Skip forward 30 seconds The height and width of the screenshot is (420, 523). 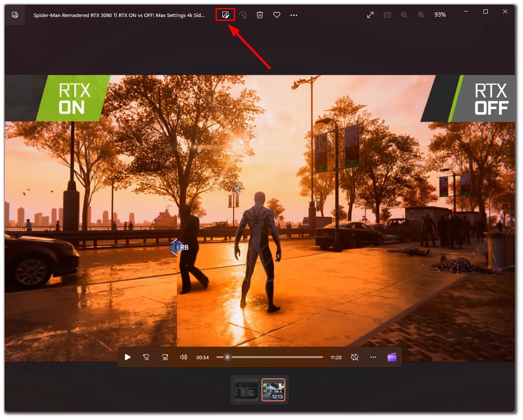165,357
